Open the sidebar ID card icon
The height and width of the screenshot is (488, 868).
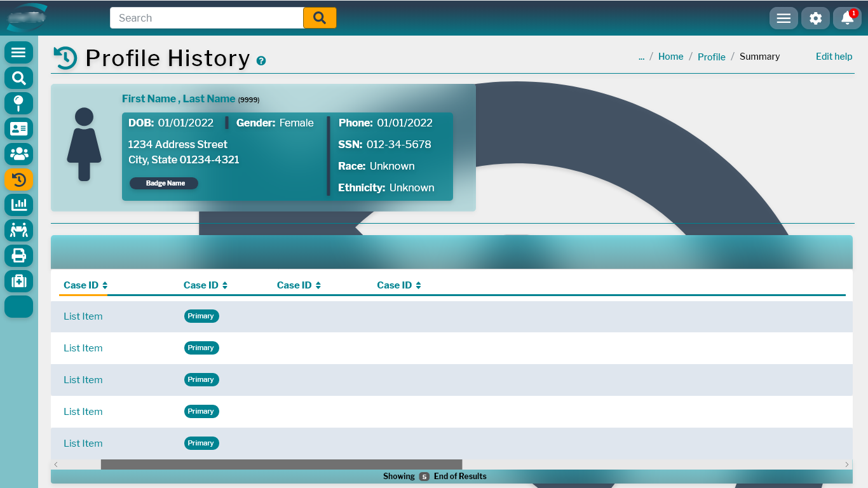[x=18, y=128]
